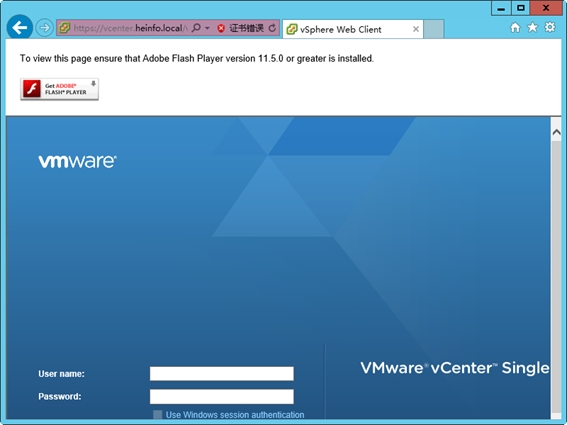Refresh the page with the reload icon

coord(272,28)
